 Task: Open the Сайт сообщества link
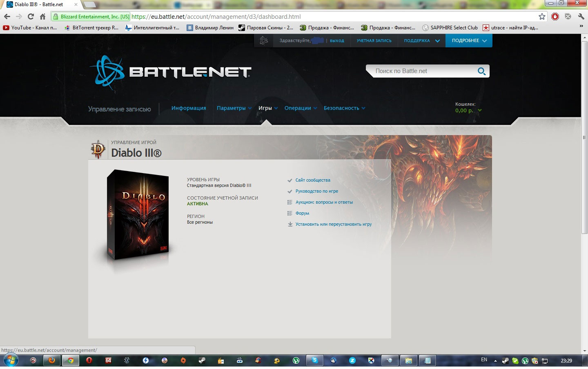point(313,180)
